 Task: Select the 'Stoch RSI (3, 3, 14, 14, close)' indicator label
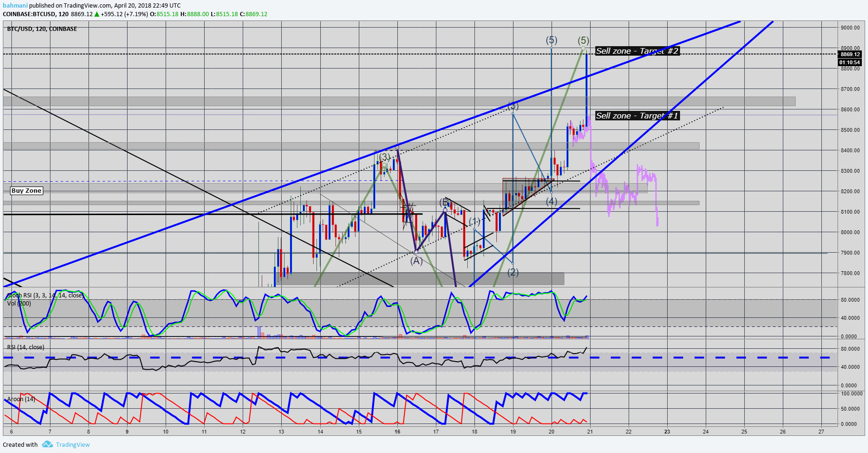click(45, 295)
